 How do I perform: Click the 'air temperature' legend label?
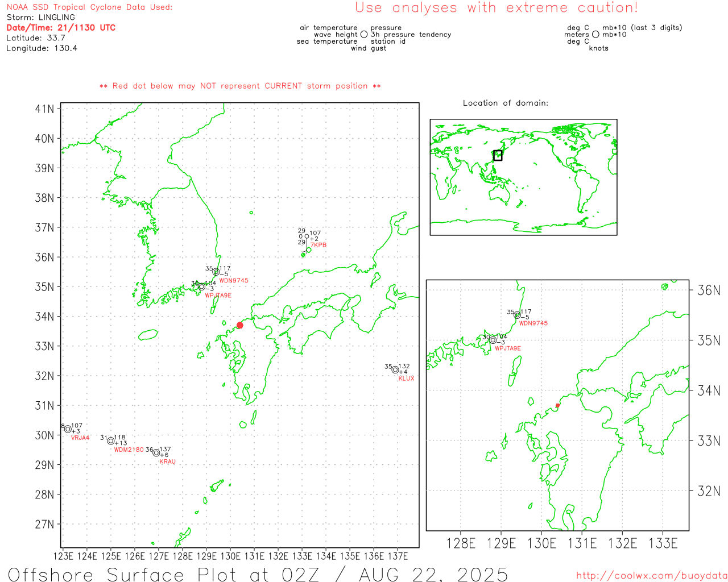coord(329,28)
